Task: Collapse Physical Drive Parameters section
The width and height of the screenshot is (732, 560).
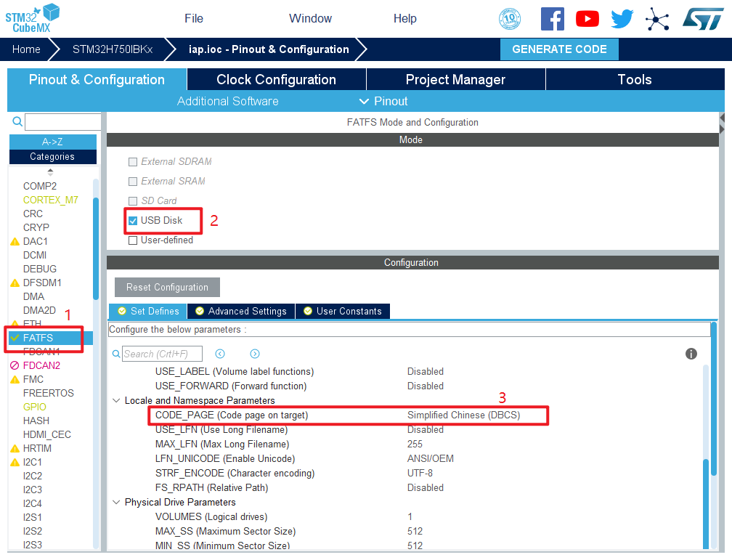Action: [x=116, y=502]
